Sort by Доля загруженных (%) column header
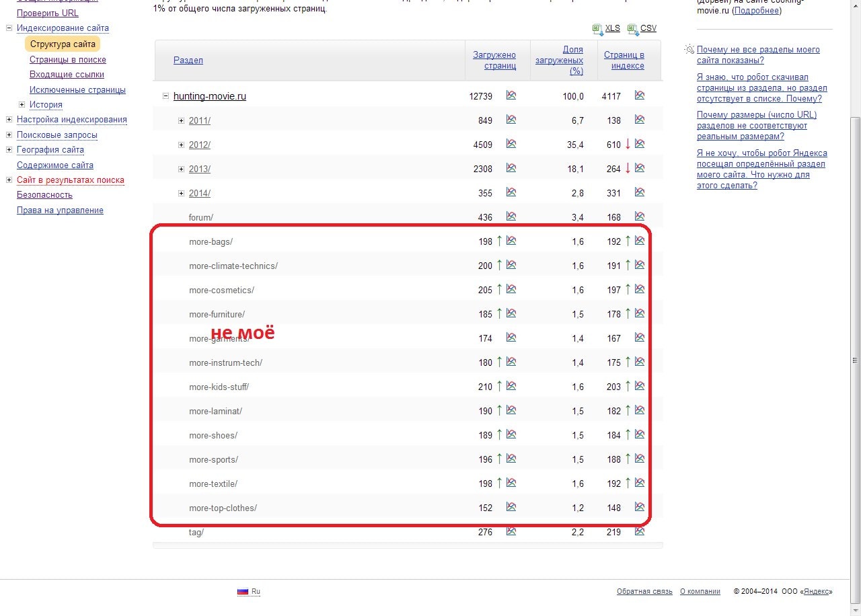The height and width of the screenshot is (616, 861). click(560, 60)
